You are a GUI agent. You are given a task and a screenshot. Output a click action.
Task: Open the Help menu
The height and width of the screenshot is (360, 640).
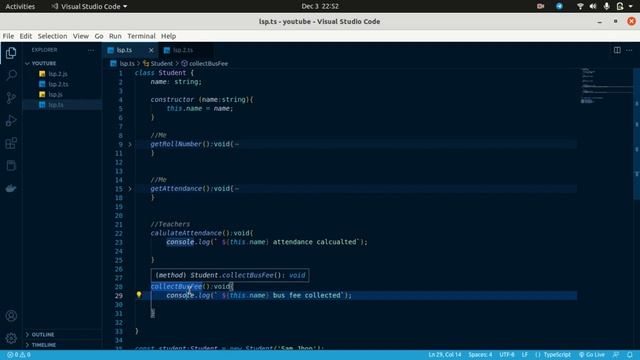[x=168, y=36]
